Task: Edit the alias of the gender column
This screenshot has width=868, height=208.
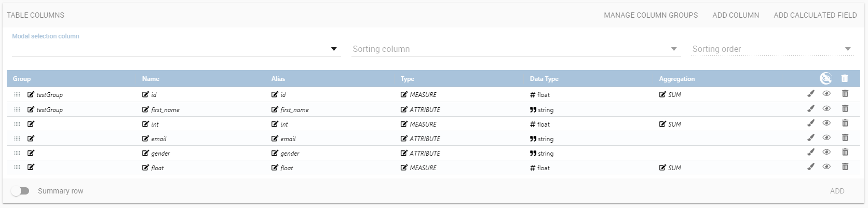Action: coord(275,153)
